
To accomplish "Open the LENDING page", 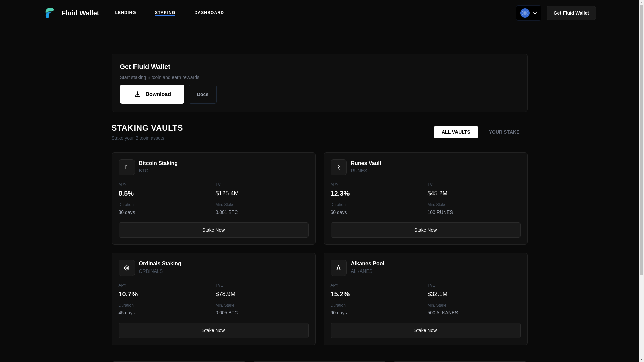I will tap(125, 13).
